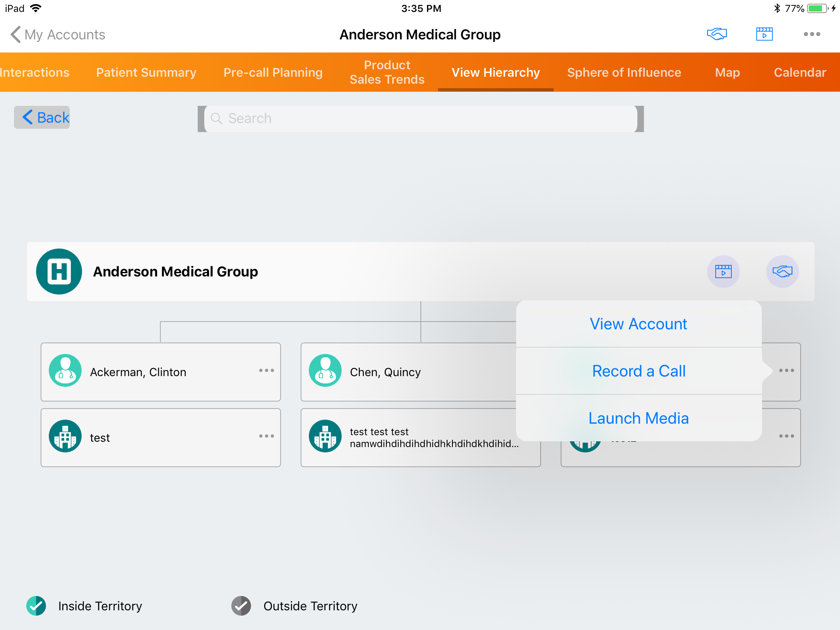Tap handshake icon on Anderson Medical Group row
The width and height of the screenshot is (840, 630).
(x=782, y=272)
